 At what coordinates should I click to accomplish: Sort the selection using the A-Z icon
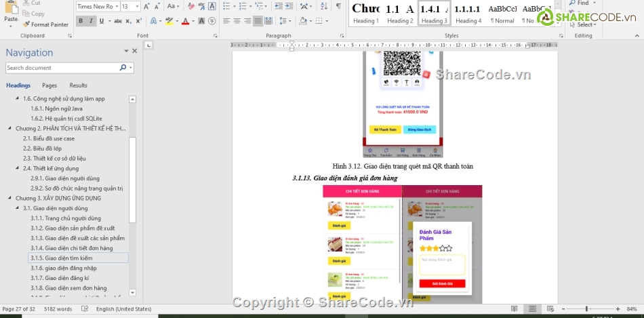click(x=323, y=6)
